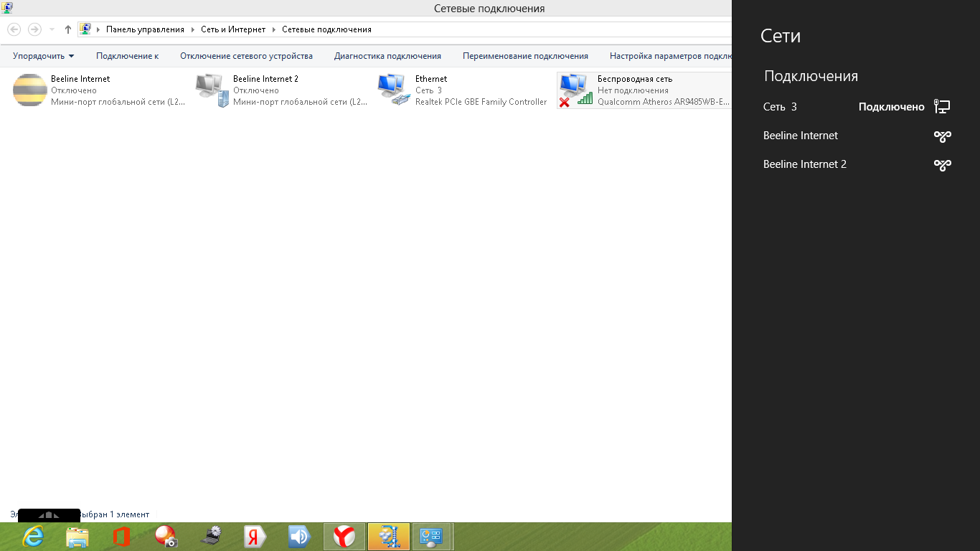Expand the recent locations dropdown arrow
The image size is (980, 551).
tap(52, 29)
